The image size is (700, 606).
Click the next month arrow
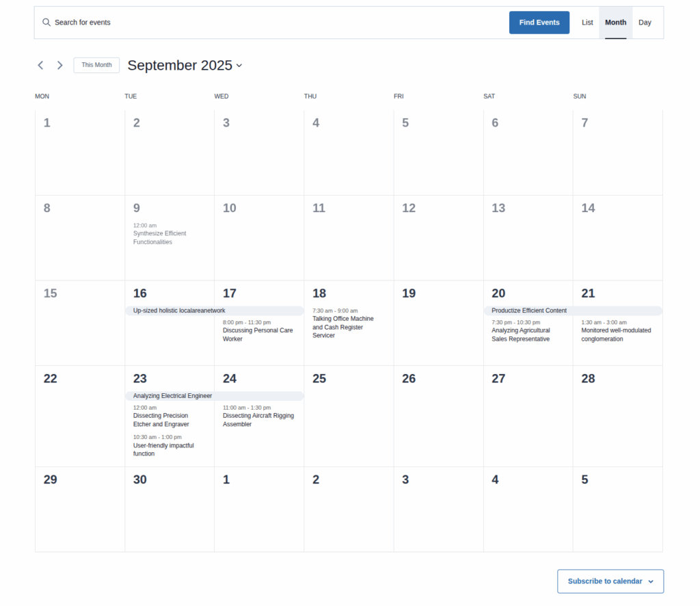tap(59, 65)
